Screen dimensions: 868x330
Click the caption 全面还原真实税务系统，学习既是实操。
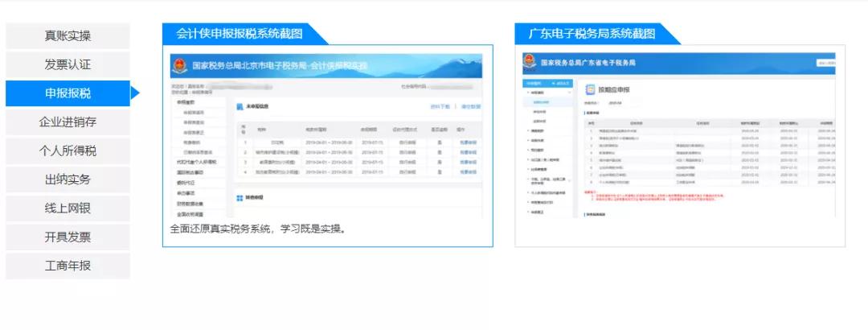259,229
